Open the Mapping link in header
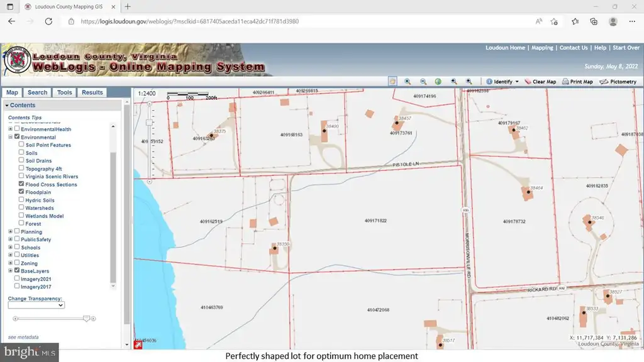Viewport: 644px width, 362px height. (x=542, y=48)
